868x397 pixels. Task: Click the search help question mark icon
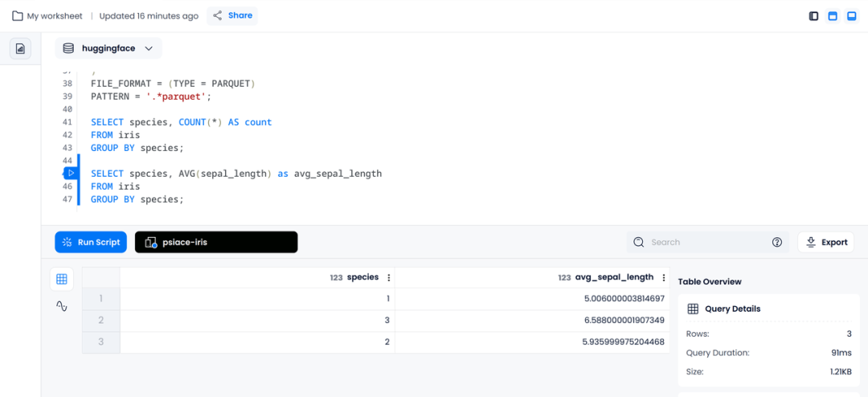pos(777,242)
